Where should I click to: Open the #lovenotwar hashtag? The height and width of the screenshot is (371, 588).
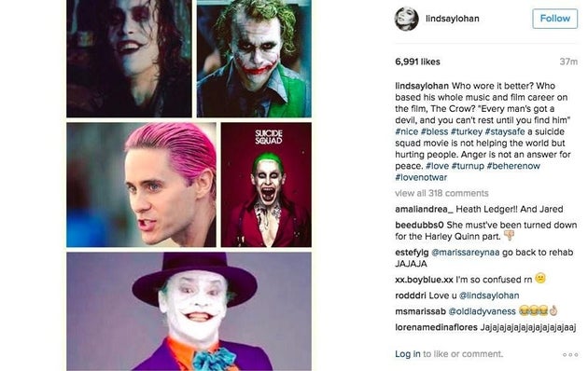[421, 177]
